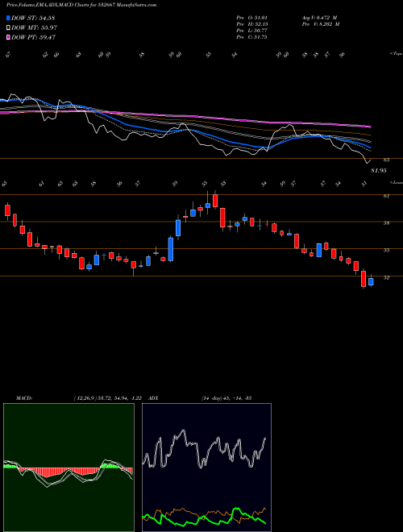Click the 52 price axis label
Viewport: 403px width, 532px height.
[387, 277]
